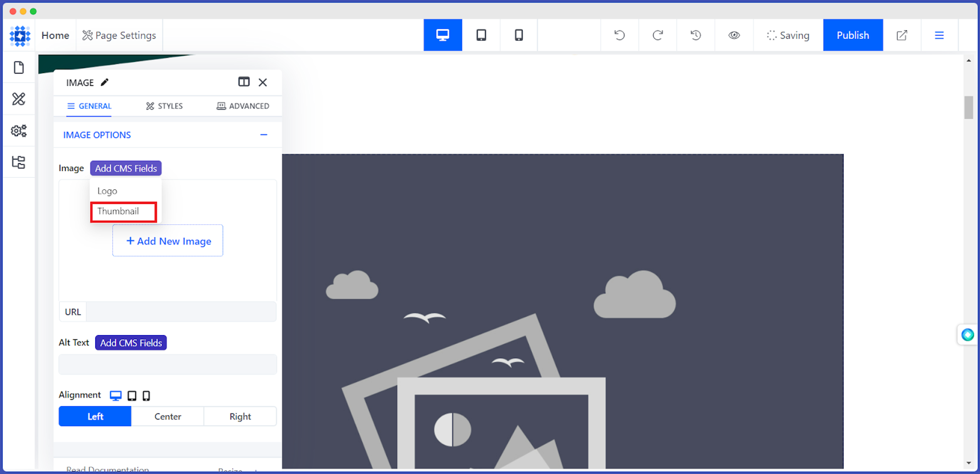
Task: Open the floating chat assistant icon
Action: [x=968, y=334]
